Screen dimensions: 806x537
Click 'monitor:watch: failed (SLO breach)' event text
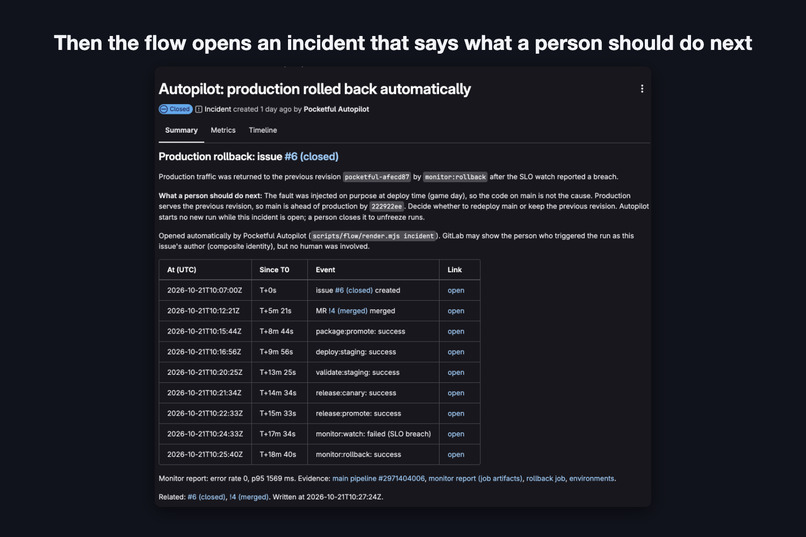[x=373, y=434]
